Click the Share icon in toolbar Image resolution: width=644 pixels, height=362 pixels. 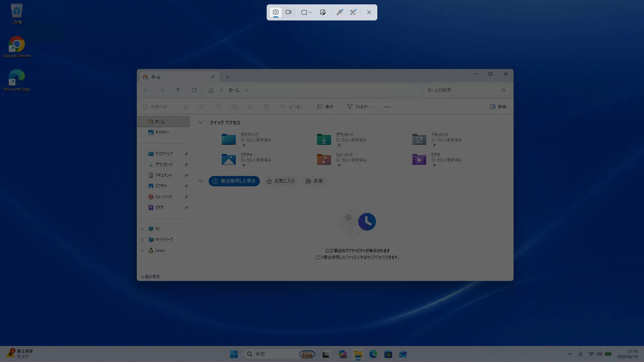pyautogui.click(x=250, y=107)
